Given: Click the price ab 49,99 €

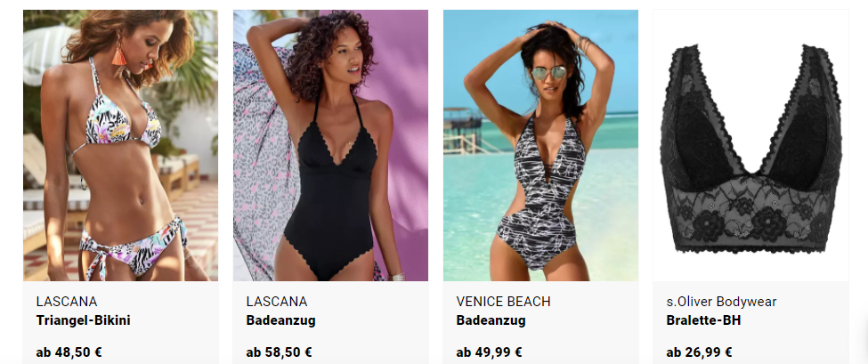Looking at the screenshot, I should pyautogui.click(x=490, y=352).
